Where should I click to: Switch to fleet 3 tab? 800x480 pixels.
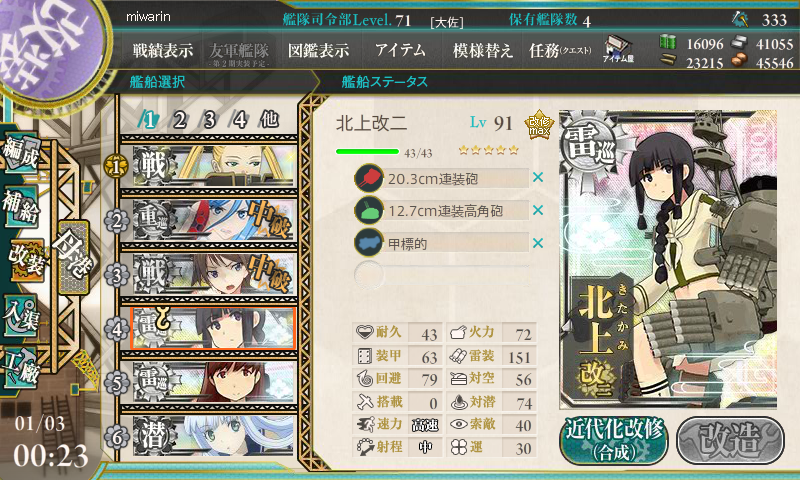coord(209,120)
